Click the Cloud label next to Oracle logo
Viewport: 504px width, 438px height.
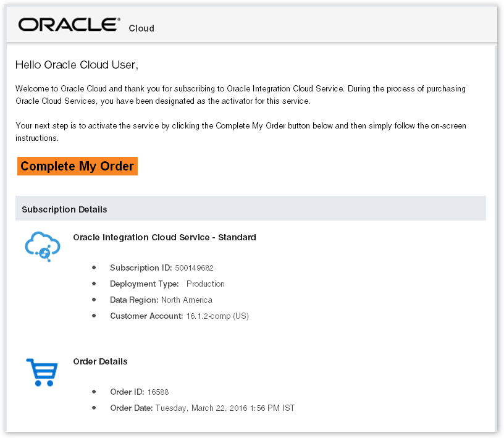pos(141,28)
